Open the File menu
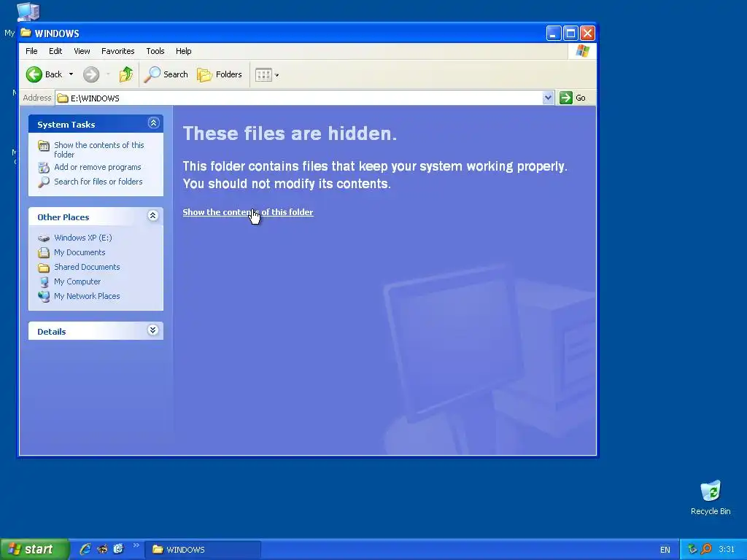747x560 pixels. 31,51
